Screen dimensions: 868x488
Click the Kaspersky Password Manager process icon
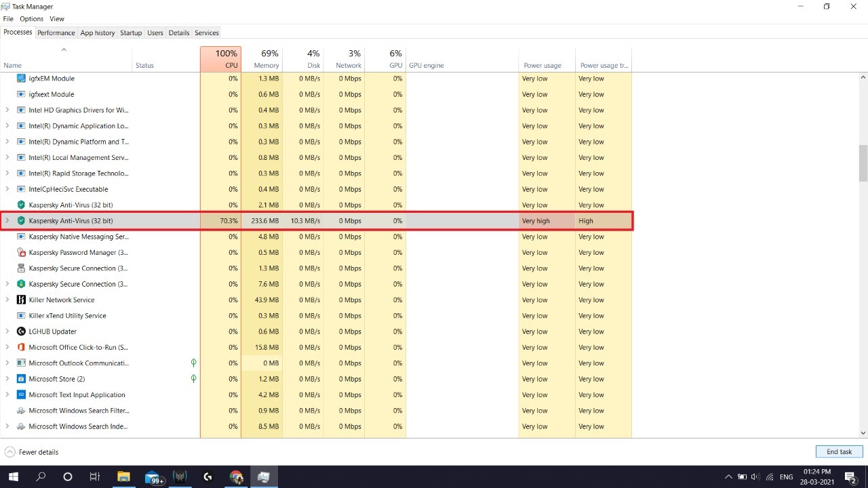click(21, 253)
